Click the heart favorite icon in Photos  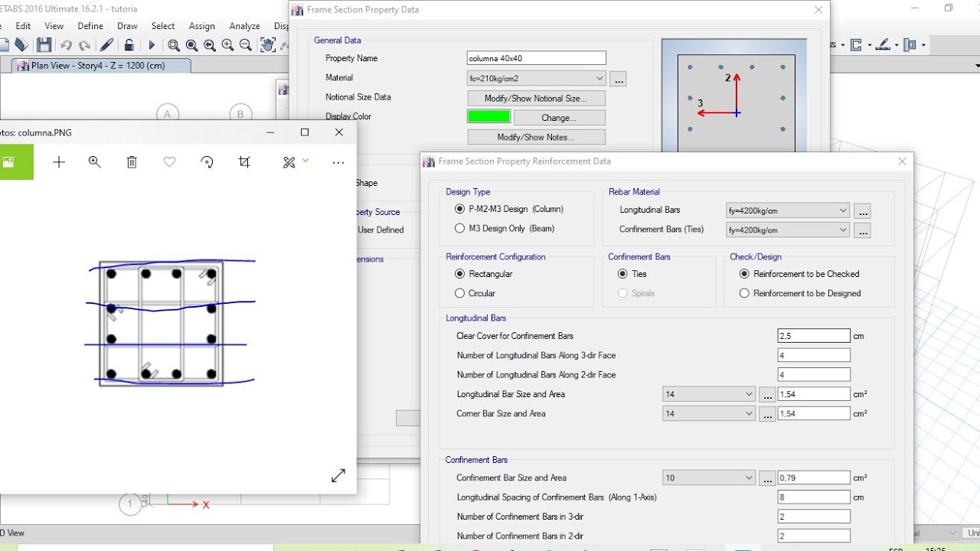pyautogui.click(x=170, y=162)
